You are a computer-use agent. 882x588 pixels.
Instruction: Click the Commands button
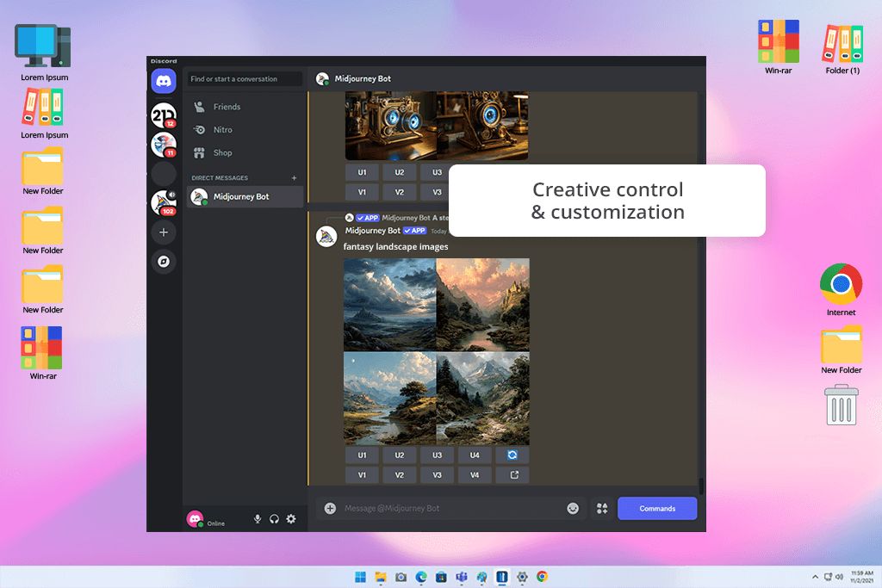point(657,508)
